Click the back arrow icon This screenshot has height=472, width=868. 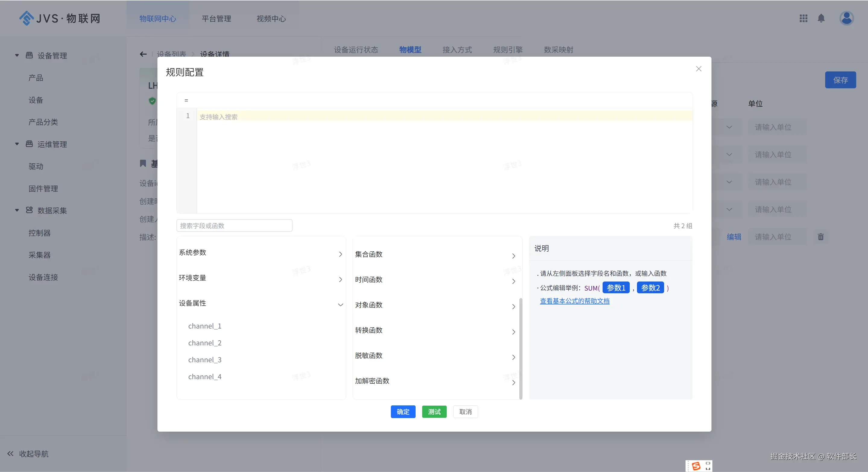(143, 54)
